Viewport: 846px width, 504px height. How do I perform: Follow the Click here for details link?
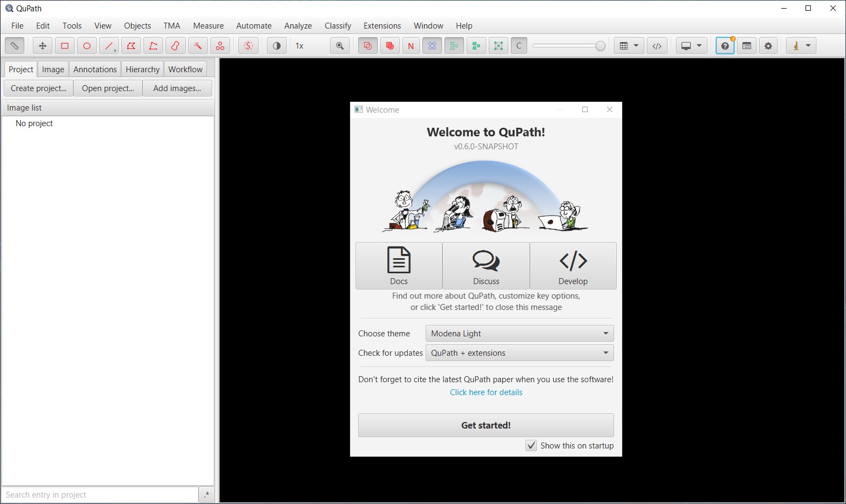coord(486,392)
